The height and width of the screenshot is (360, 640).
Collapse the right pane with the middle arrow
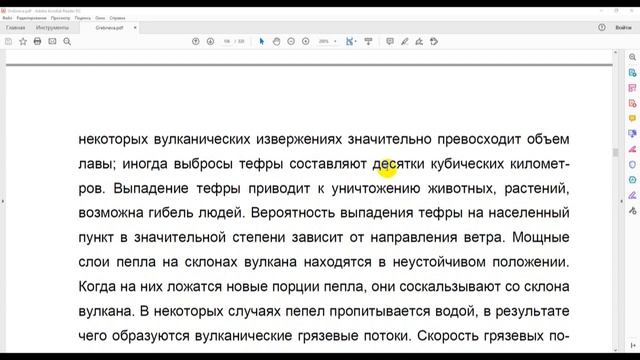(622, 201)
